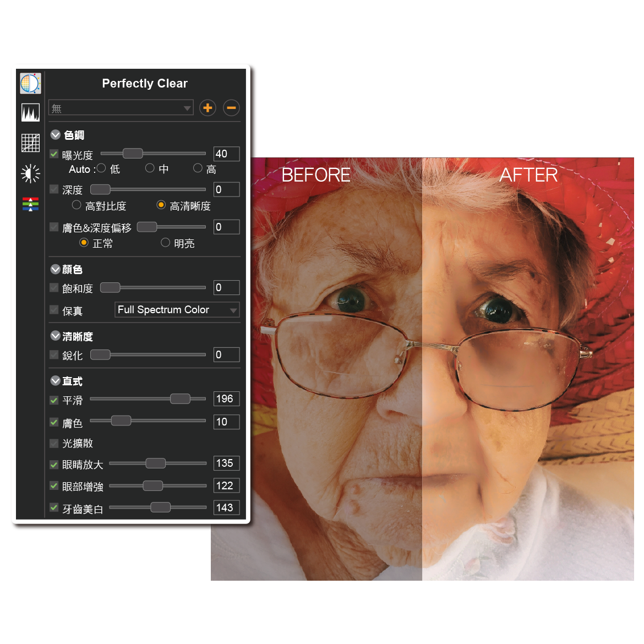
Task: Click the 曝光度 value field showing 40
Action: [227, 154]
